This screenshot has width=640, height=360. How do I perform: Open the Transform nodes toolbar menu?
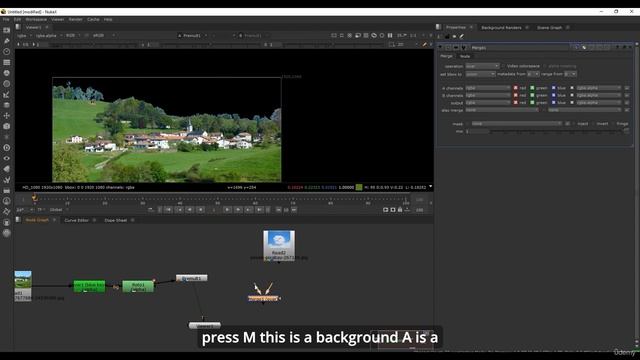7,116
